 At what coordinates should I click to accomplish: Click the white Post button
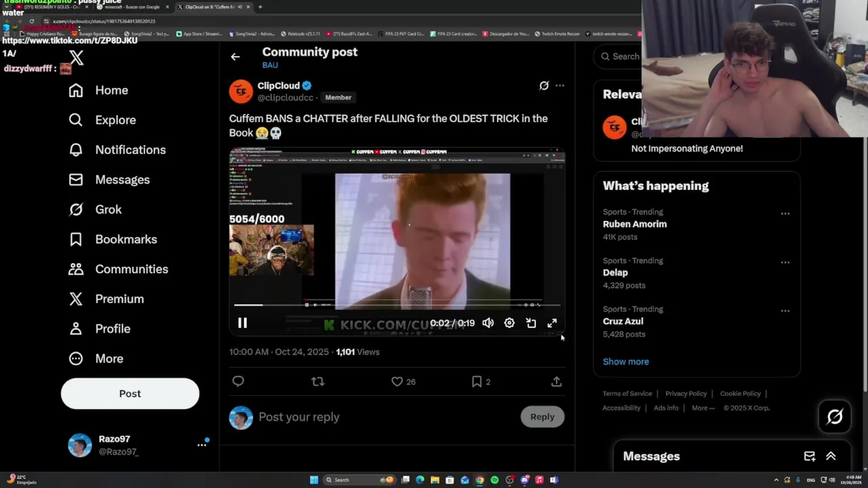click(x=130, y=394)
